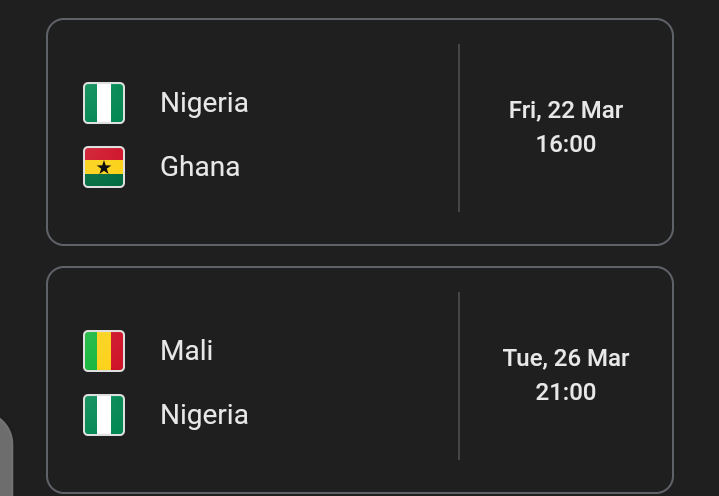Image resolution: width=719 pixels, height=496 pixels.
Task: Click the Mali flag icon
Action: click(104, 351)
